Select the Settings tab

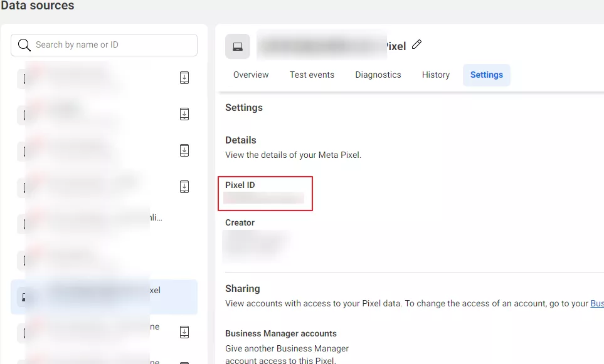[x=487, y=75]
